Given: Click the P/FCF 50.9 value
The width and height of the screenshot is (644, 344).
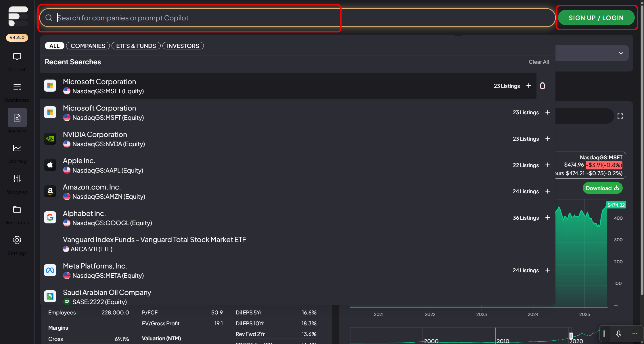Looking at the screenshot, I should 217,312.
